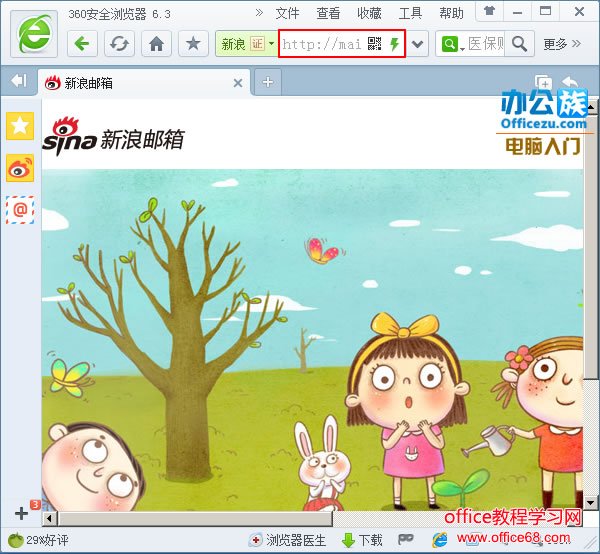
Task: Reload the page with the refresh button
Action: tap(119, 44)
